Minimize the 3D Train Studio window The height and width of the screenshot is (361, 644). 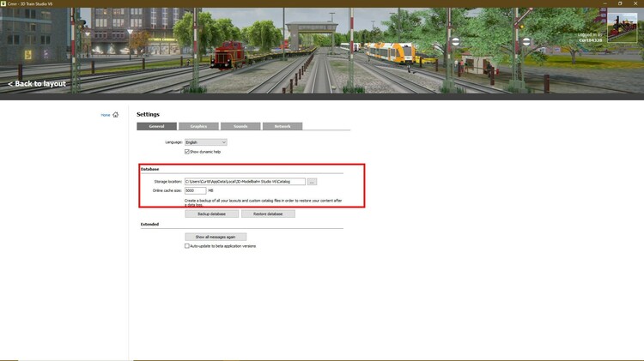click(x=605, y=3)
